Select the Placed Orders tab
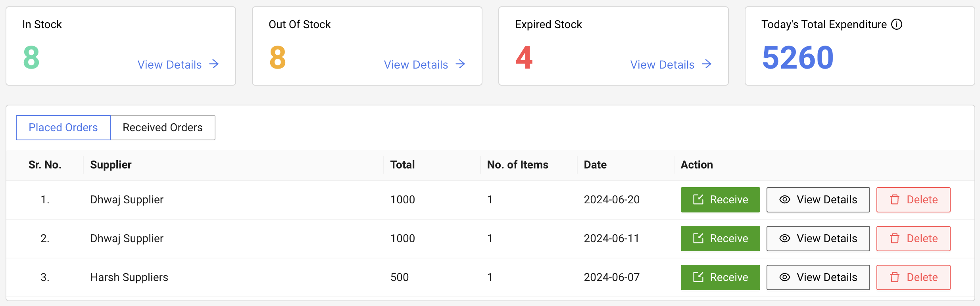 click(63, 128)
